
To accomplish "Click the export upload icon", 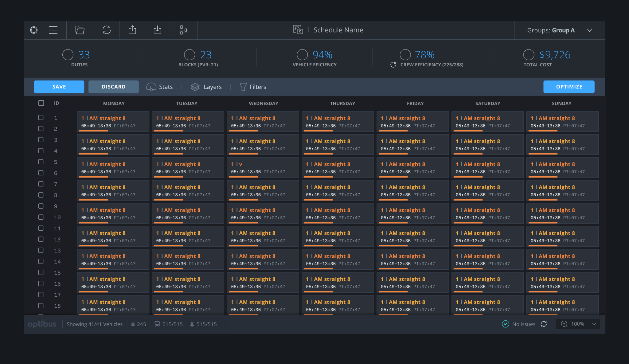I will [132, 30].
